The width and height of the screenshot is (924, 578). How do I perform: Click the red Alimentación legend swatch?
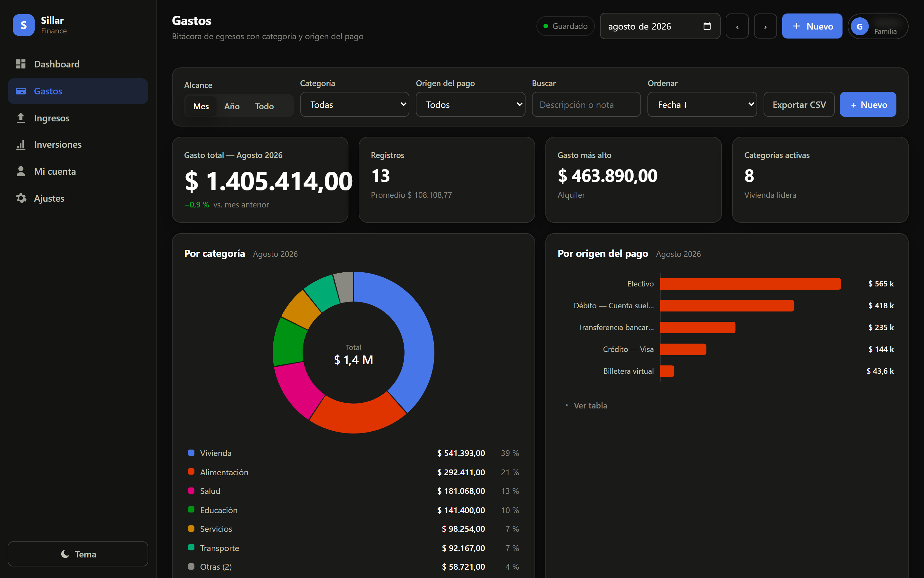(191, 472)
